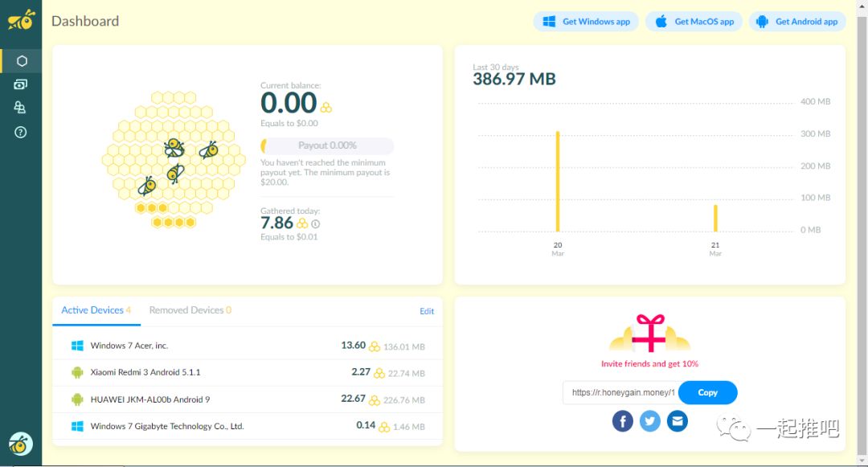Click the Windows icon for Gigabyte device
Image resolution: width=868 pixels, height=467 pixels.
(x=77, y=426)
